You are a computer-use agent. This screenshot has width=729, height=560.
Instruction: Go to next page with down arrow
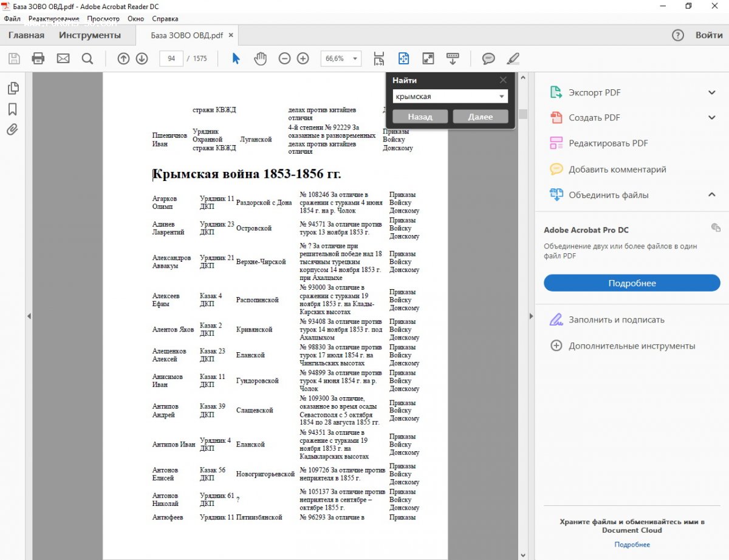point(142,58)
